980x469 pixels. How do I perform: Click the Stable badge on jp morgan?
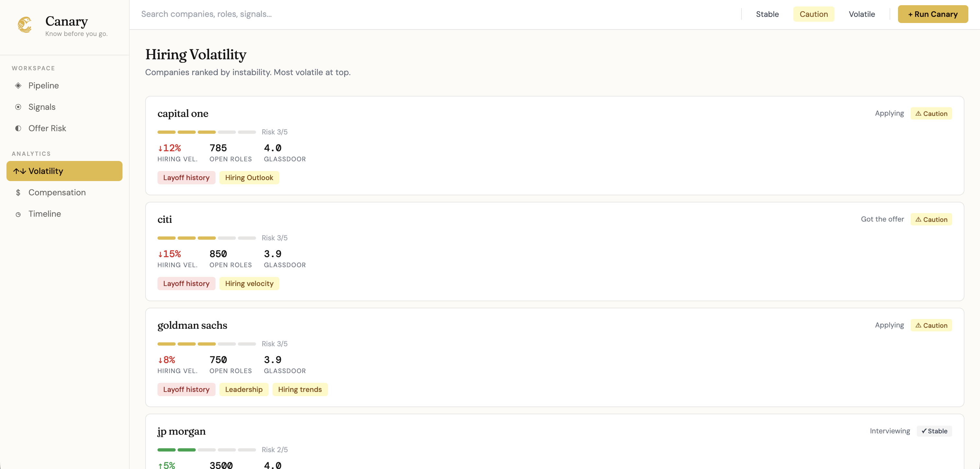[934, 431]
